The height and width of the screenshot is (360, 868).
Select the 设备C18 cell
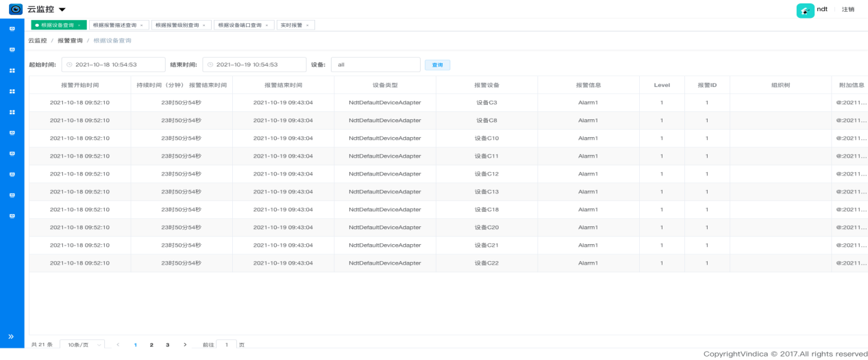486,210
